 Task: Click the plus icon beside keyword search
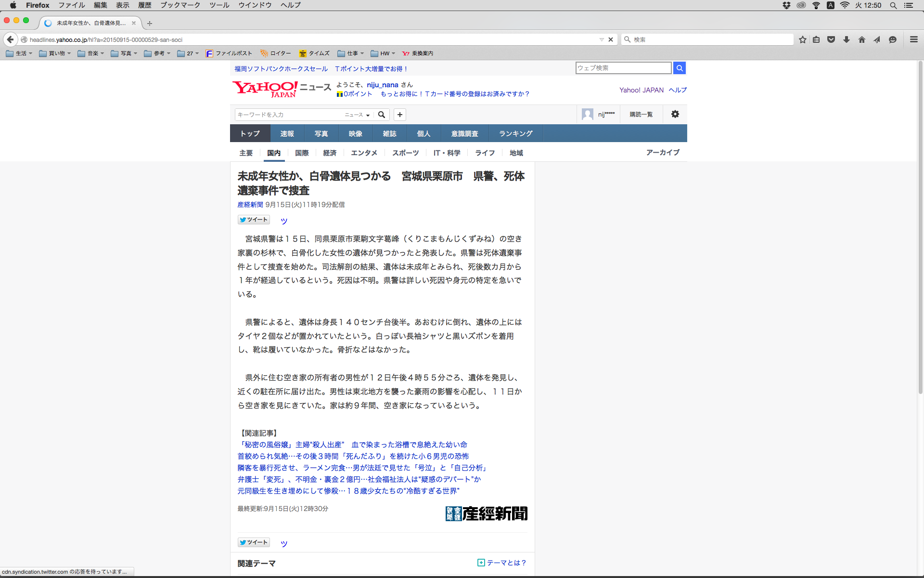[x=399, y=115]
